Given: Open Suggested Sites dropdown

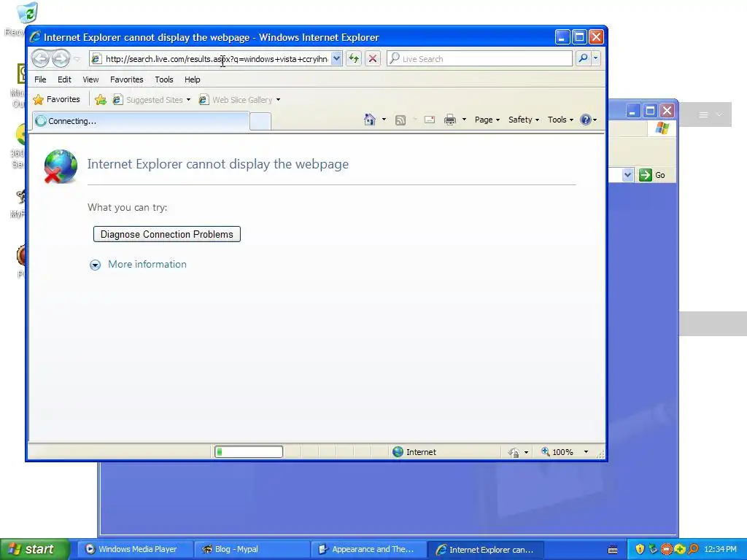Looking at the screenshot, I should coord(152,99).
